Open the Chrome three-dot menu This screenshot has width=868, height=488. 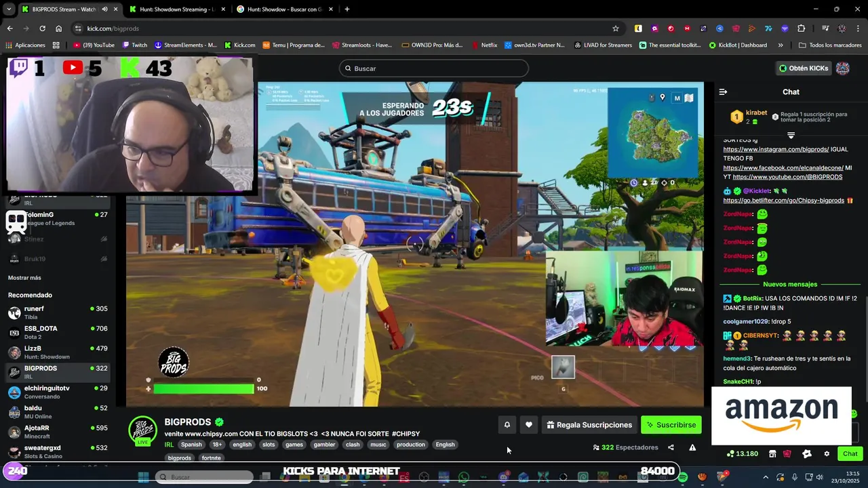pyautogui.click(x=859, y=28)
